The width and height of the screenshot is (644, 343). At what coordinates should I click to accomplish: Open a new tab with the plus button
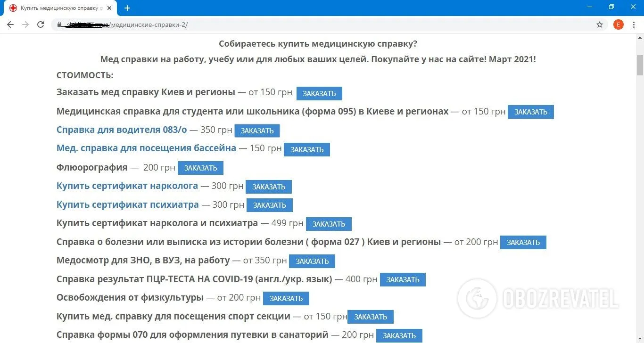pos(127,8)
